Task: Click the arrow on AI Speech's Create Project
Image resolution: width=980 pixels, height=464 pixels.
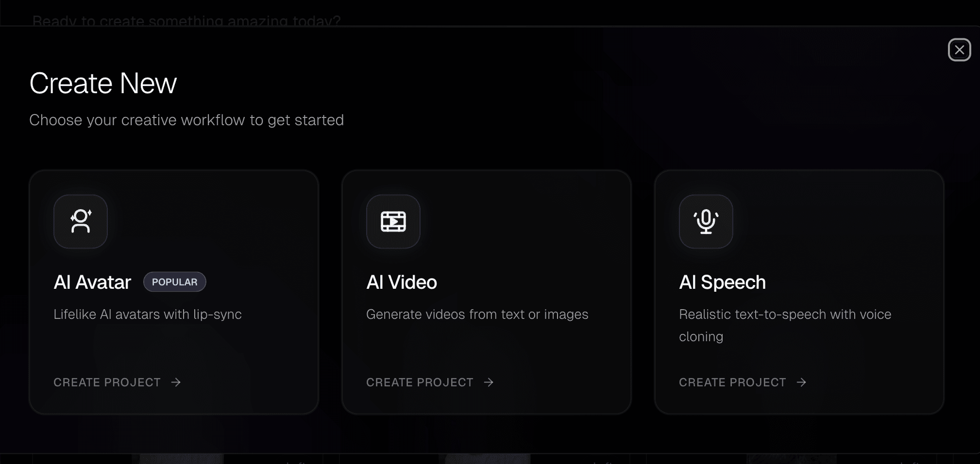Action: pyautogui.click(x=801, y=382)
